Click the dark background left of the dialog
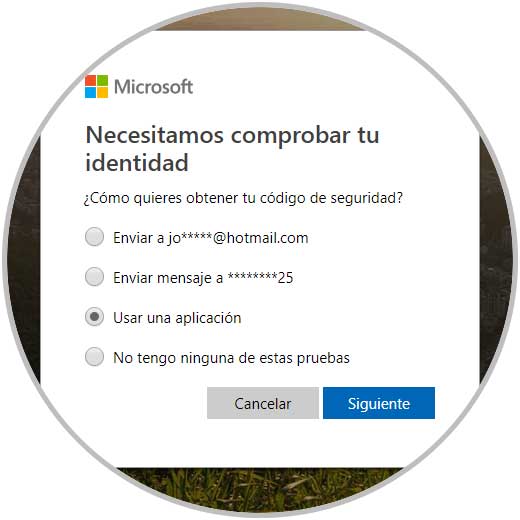Viewport: 520px width, 520px height. pyautogui.click(x=23, y=260)
